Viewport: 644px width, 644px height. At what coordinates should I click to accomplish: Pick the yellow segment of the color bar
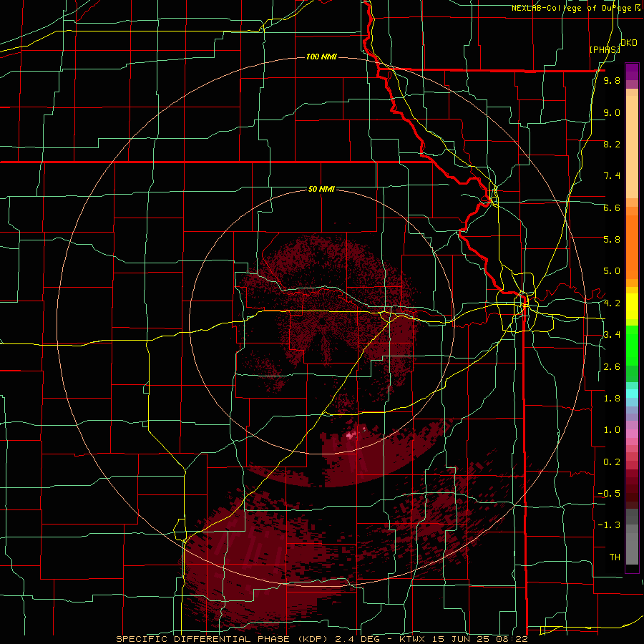tap(632, 306)
